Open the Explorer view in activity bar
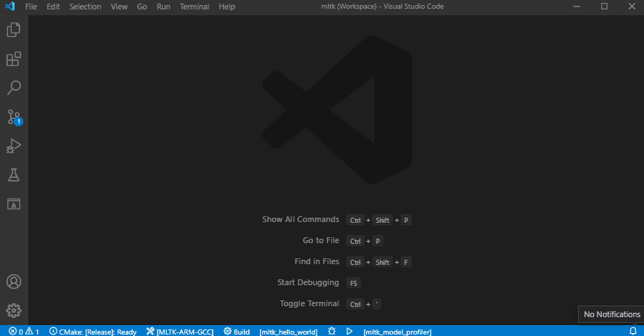Screen dimensions: 644x336 14,30
